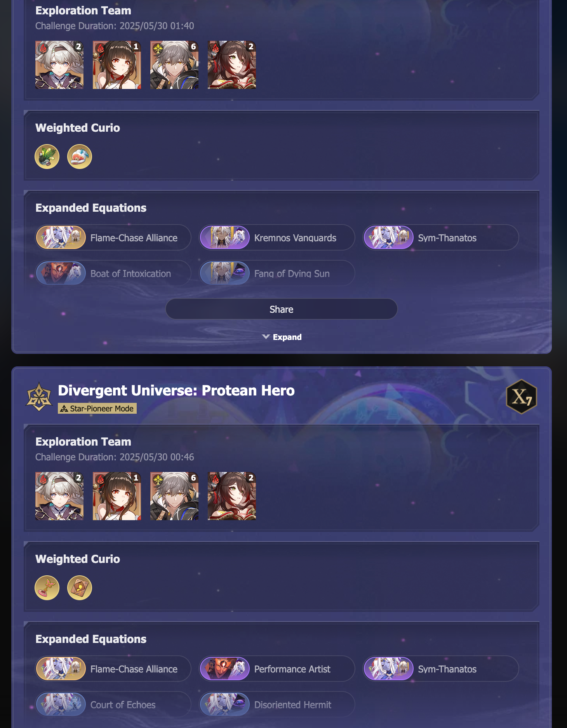Click the Divergent Universe emblem icon
Screen dimensions: 567x728
point(39,397)
